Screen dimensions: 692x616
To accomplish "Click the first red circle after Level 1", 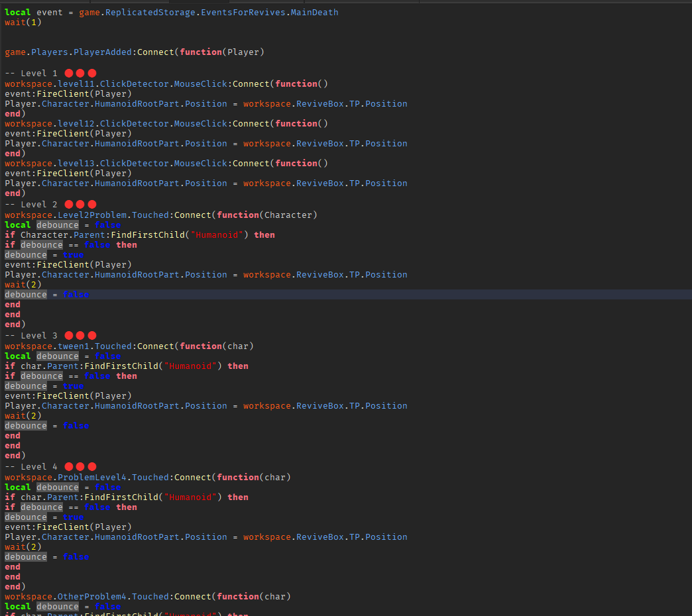I will pos(68,73).
